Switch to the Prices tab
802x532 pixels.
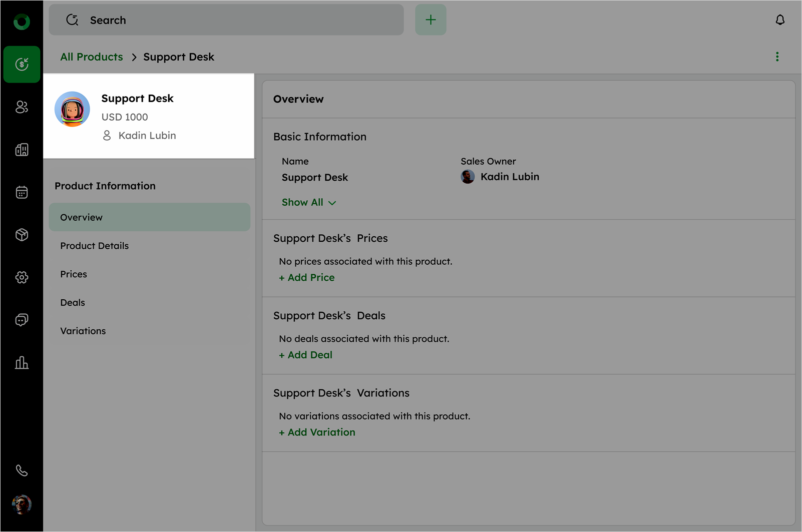tap(74, 274)
